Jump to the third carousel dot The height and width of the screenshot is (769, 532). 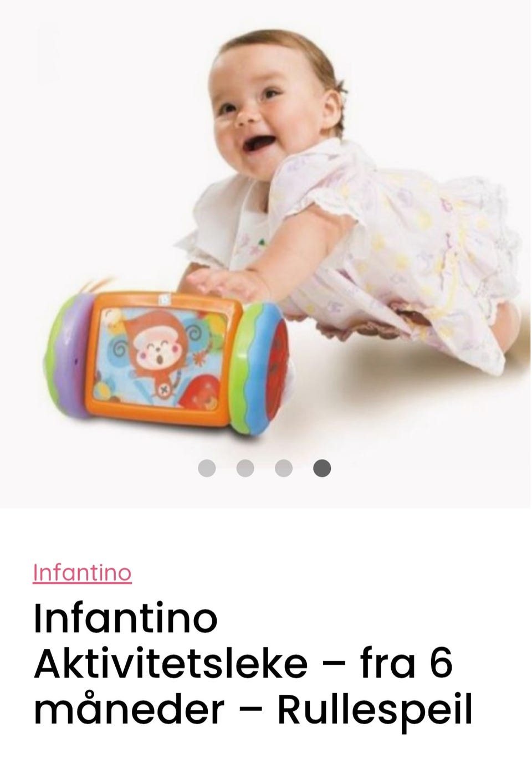tap(283, 468)
